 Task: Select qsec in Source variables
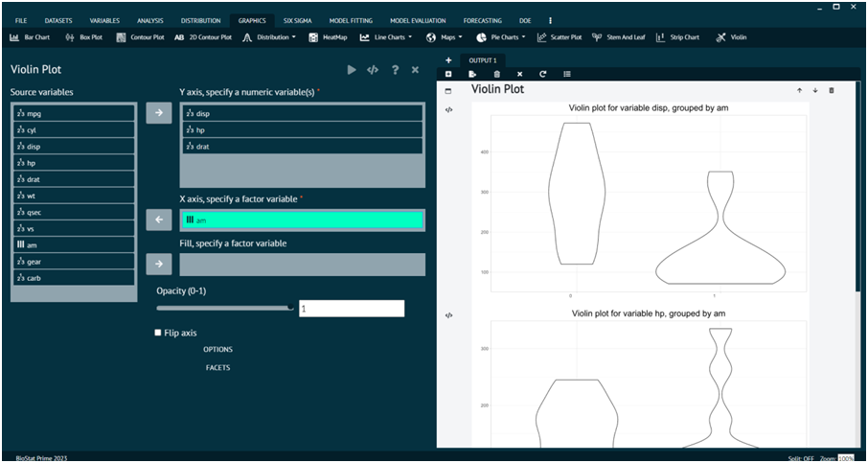click(x=74, y=212)
